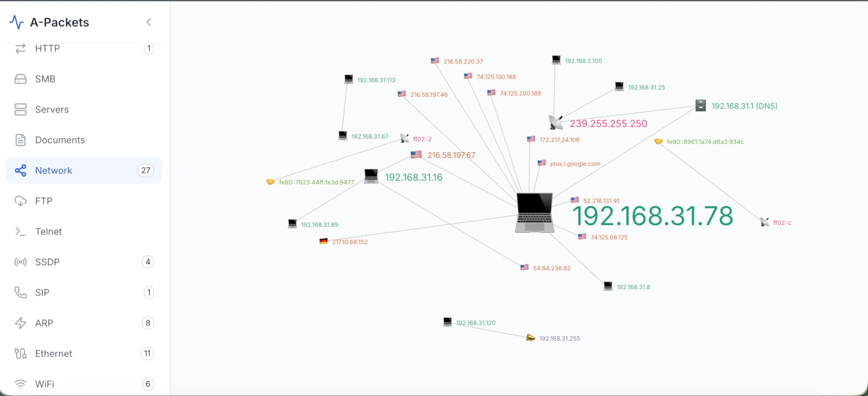868x396 pixels.
Task: Click the A-Packets logo icon
Action: click(17, 22)
